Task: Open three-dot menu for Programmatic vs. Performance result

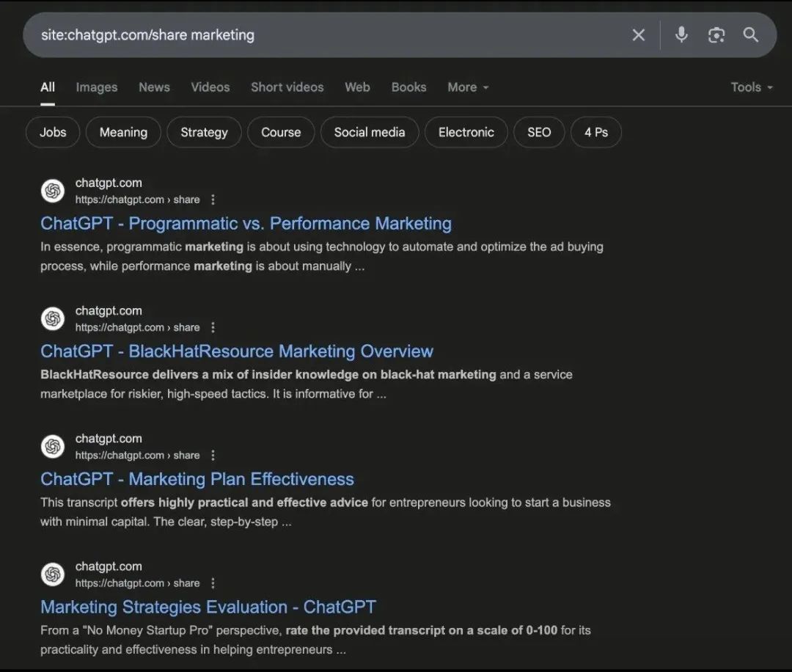Action: coord(213,200)
